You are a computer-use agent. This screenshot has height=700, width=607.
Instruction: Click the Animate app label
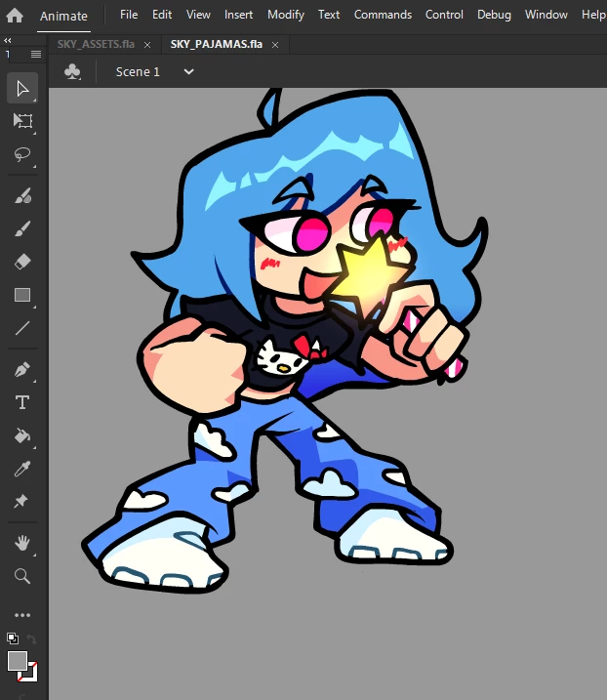tap(63, 16)
